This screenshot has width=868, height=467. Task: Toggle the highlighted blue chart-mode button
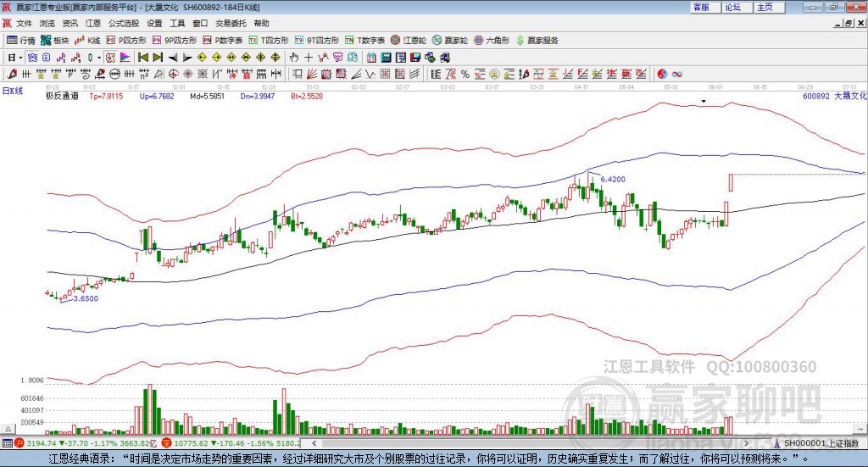pos(32,58)
